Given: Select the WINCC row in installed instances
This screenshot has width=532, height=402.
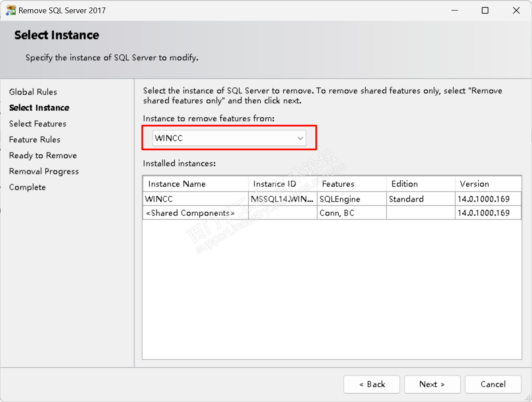Looking at the screenshot, I should pos(332,199).
